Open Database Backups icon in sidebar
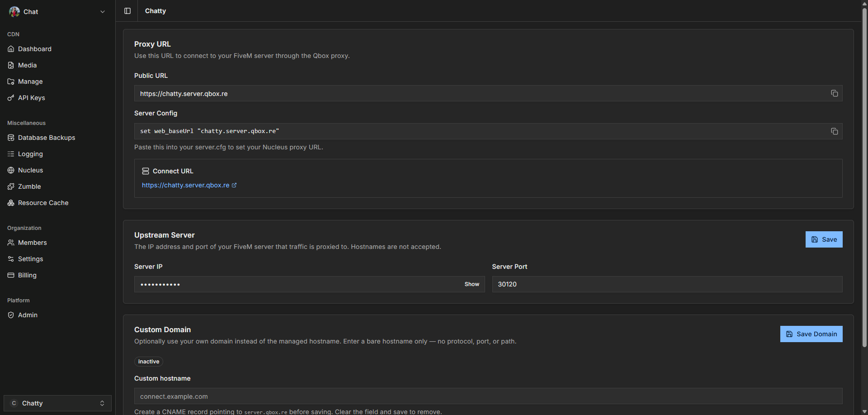The height and width of the screenshot is (415, 868). pos(11,138)
